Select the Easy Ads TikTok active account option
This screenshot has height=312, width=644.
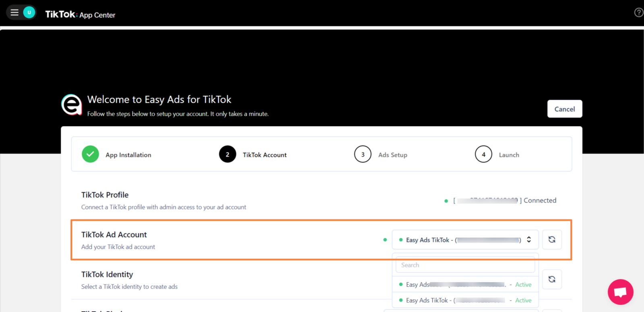point(465,300)
